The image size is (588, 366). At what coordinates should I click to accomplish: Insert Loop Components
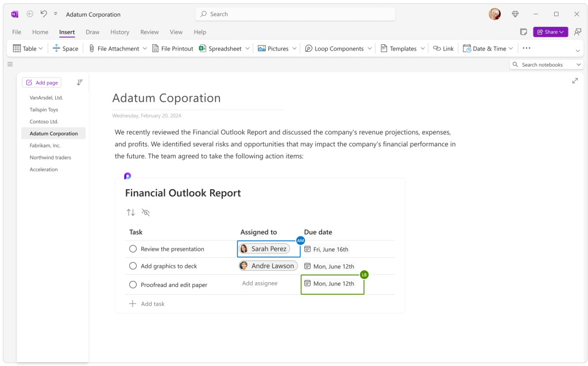point(334,48)
